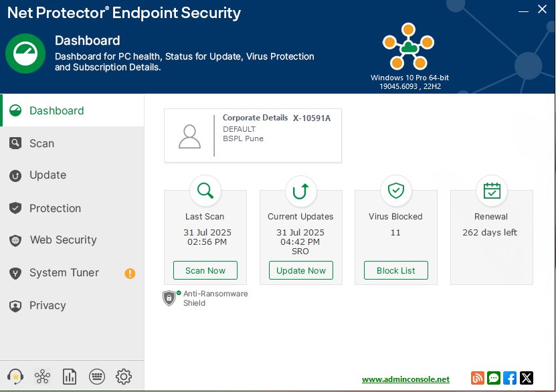Click the Anti-Ransomware Shield icon
This screenshot has width=556, height=392.
(x=170, y=298)
